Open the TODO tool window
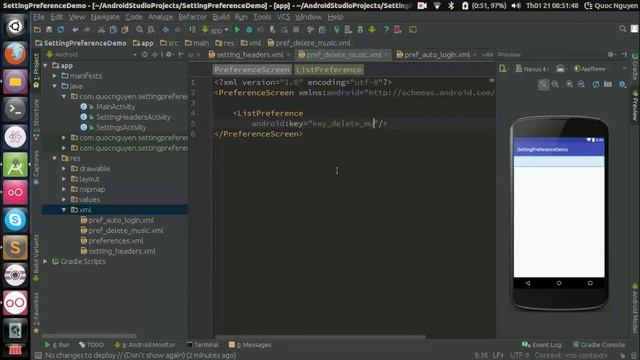 click(91, 345)
